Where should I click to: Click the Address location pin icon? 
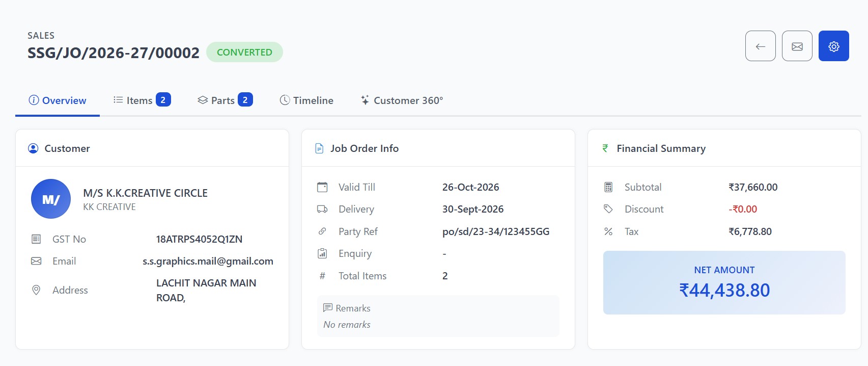tap(36, 290)
